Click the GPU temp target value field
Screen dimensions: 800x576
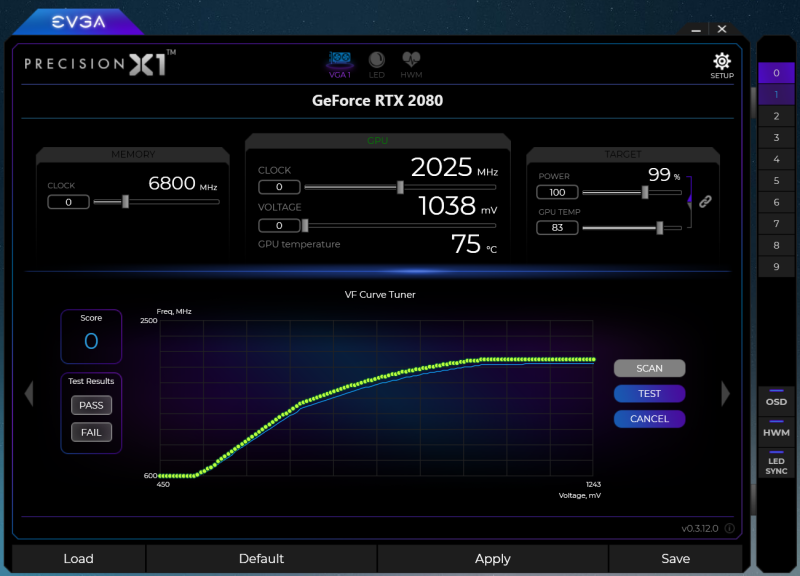(557, 228)
